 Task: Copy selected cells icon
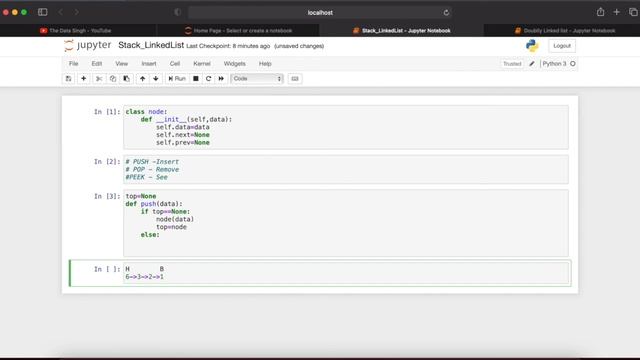113,78
